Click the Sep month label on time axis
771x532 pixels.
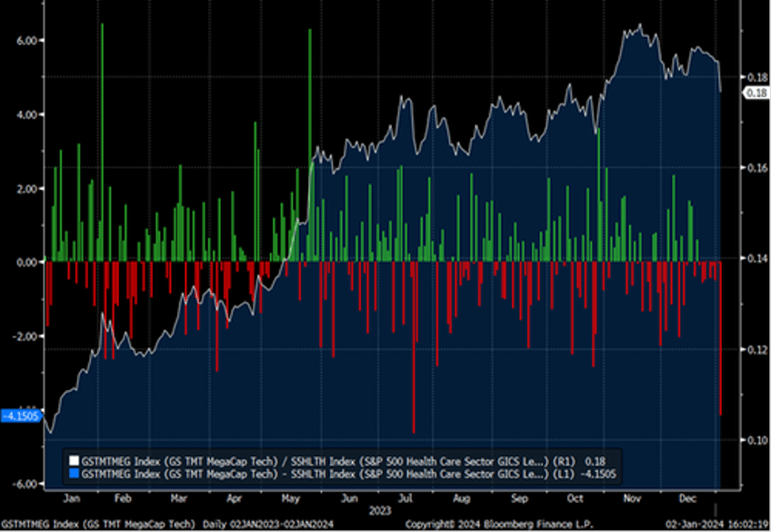tap(519, 498)
